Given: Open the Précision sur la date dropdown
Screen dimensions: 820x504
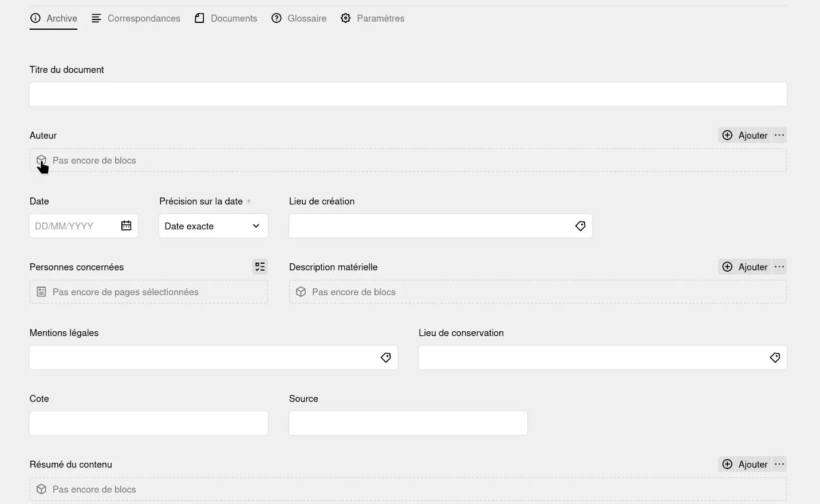Looking at the screenshot, I should 213,225.
